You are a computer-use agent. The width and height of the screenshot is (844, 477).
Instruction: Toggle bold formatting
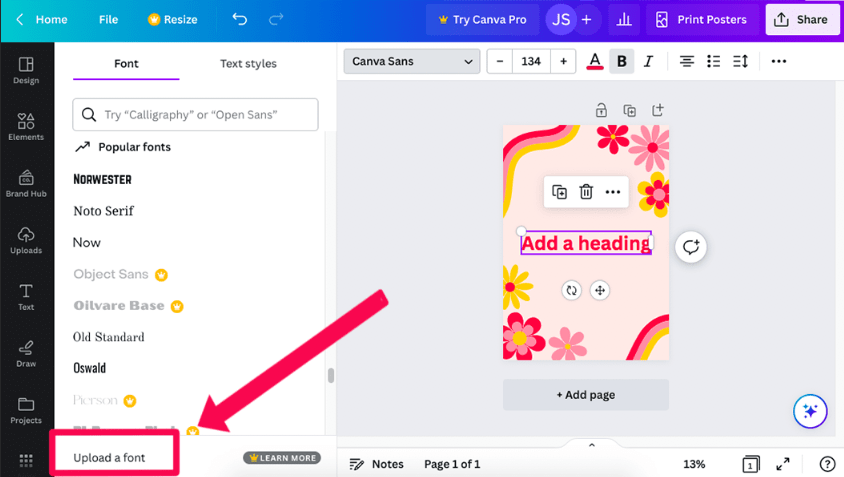621,62
